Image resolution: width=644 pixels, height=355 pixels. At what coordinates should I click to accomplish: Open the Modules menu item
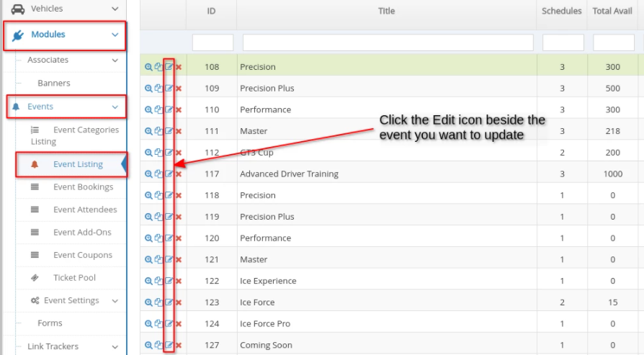48,35
